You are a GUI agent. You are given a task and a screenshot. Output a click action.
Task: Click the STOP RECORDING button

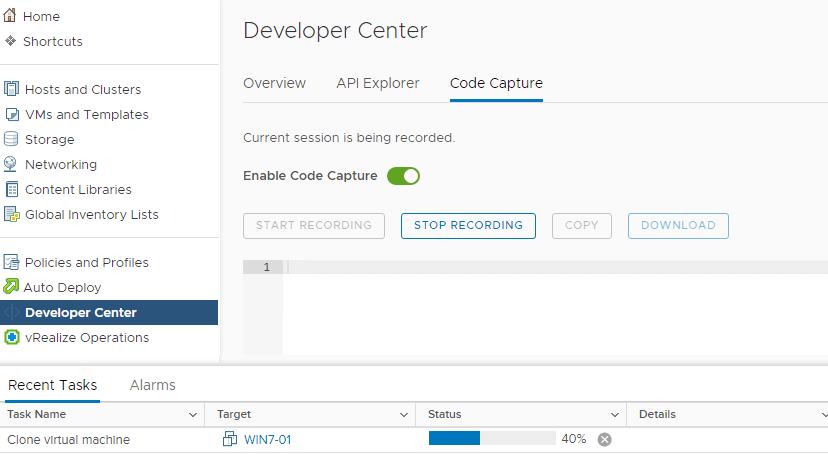(468, 225)
